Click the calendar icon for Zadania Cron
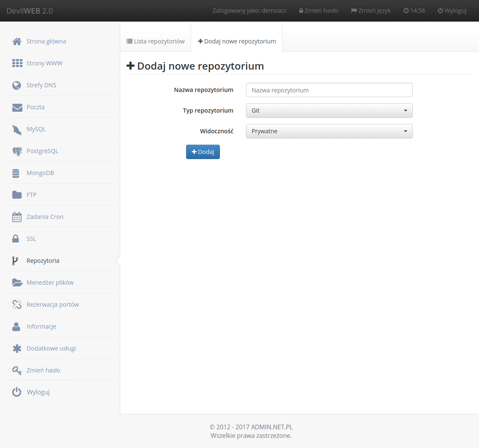Screen dimensions: 479x448 click(17, 217)
